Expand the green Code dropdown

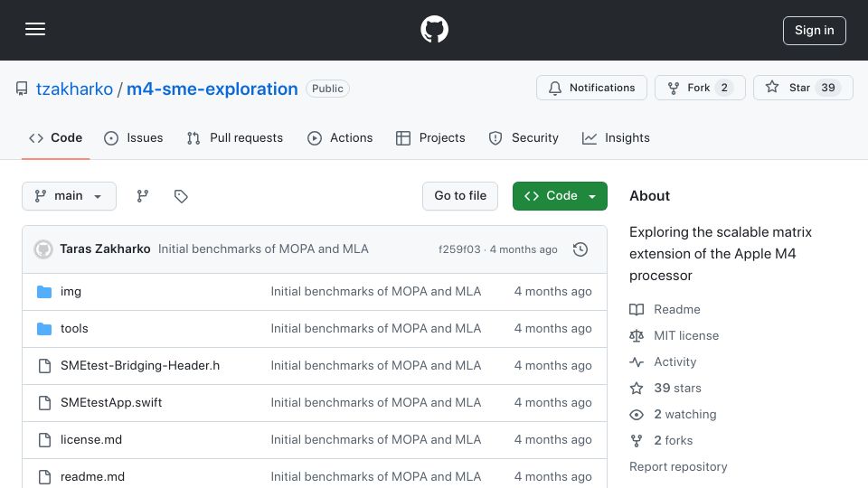[x=560, y=196]
